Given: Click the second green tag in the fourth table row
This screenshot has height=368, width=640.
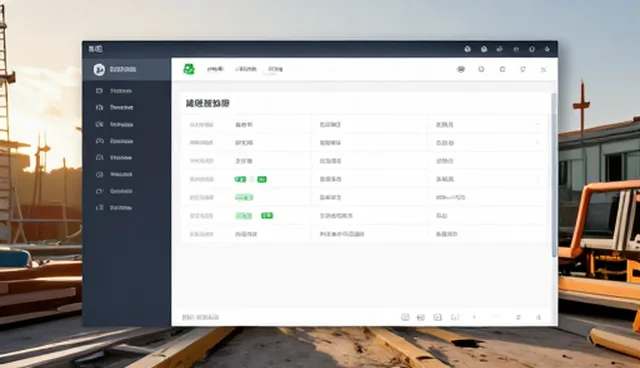Looking at the screenshot, I should tap(262, 179).
